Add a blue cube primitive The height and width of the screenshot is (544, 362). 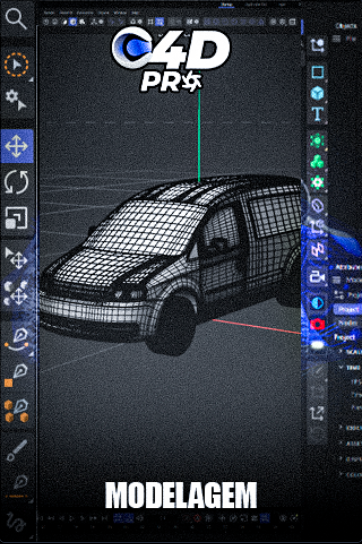click(x=317, y=93)
